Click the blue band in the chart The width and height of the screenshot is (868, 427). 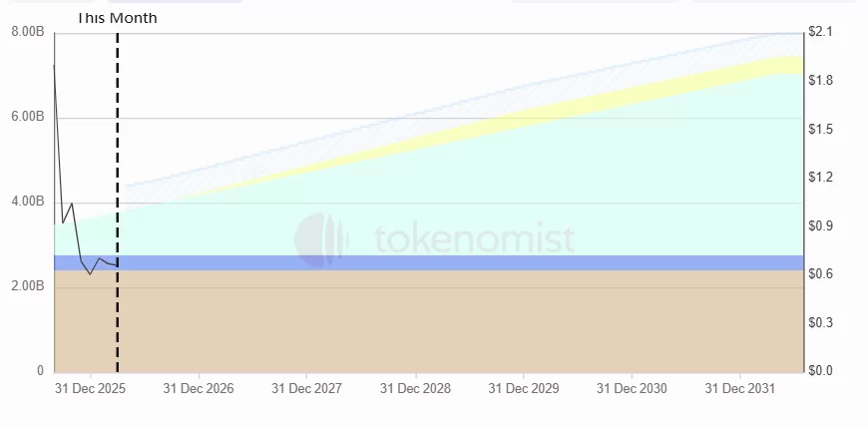point(449,262)
